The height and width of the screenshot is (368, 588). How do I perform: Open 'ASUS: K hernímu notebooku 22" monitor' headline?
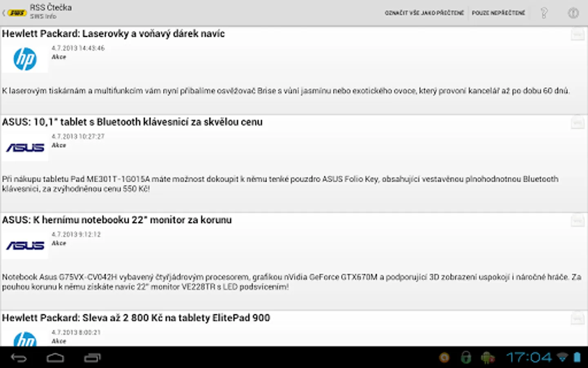[x=117, y=220]
